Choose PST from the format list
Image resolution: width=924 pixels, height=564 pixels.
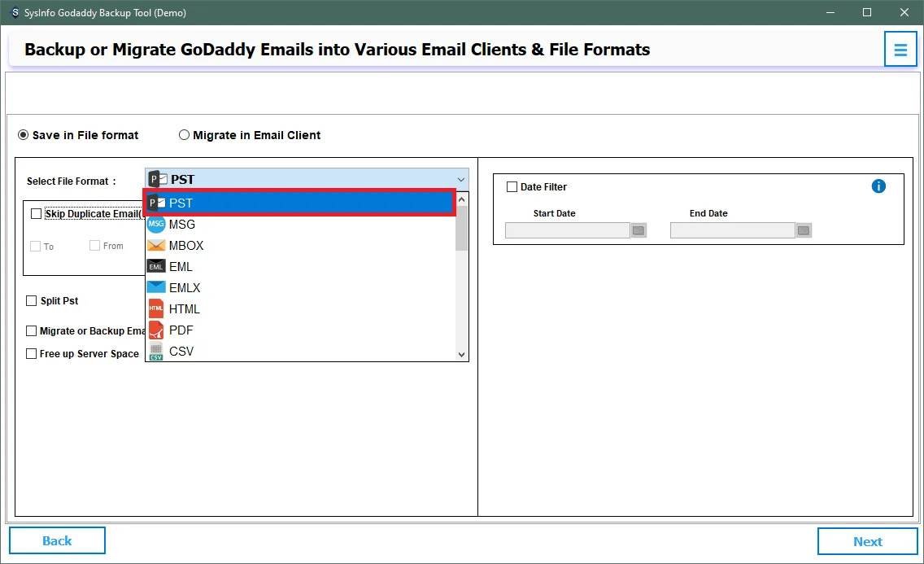click(x=299, y=203)
